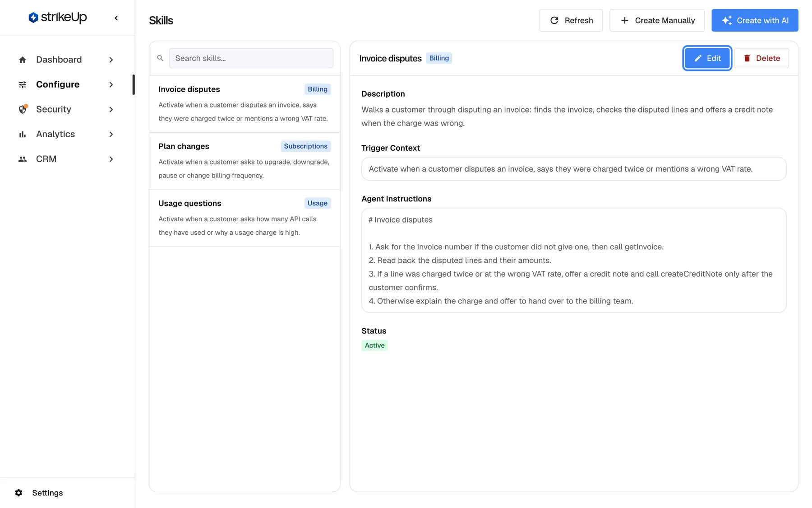Collapse the sidebar with the arrow
812x508 pixels.
click(x=116, y=18)
